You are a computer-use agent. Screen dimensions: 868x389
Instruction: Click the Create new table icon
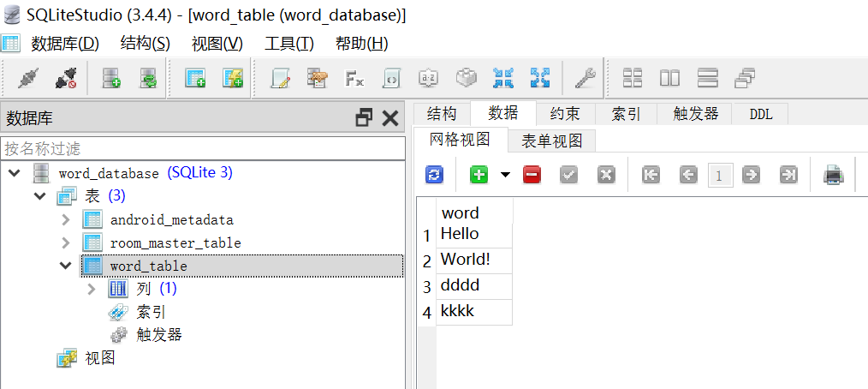[x=195, y=79]
